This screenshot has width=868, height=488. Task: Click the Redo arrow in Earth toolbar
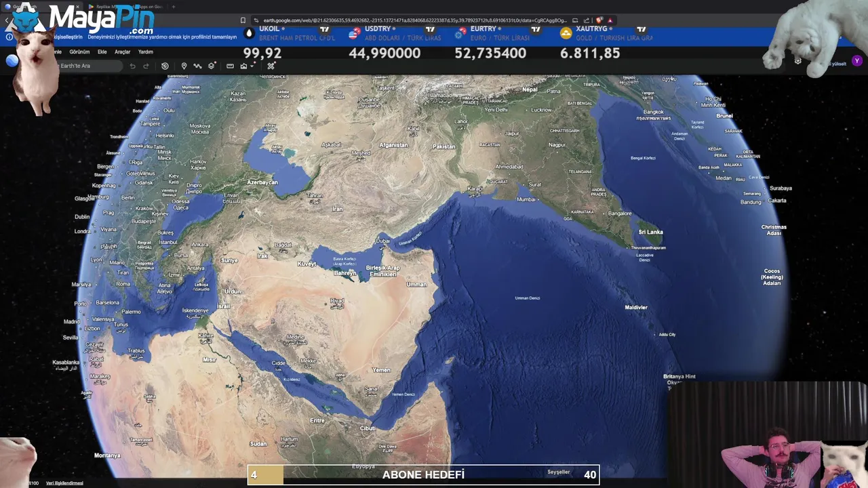coord(145,66)
